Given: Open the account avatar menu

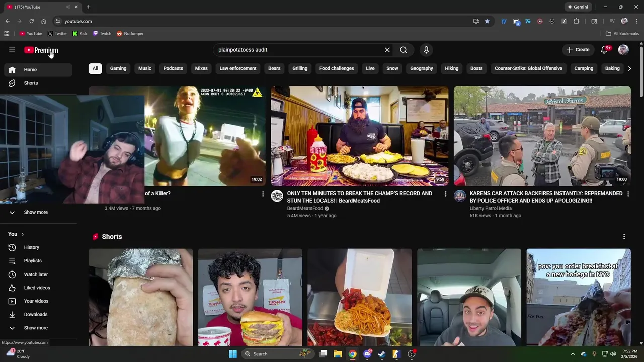Looking at the screenshot, I should tap(623, 50).
